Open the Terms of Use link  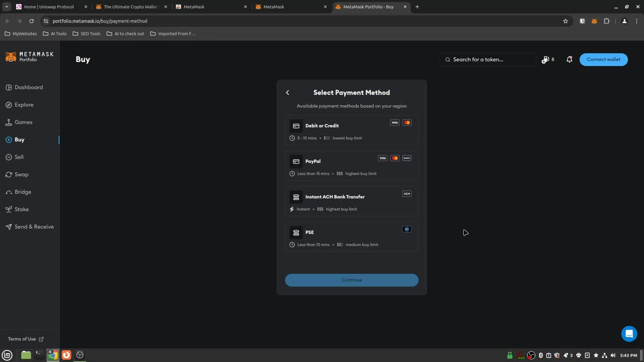pyautogui.click(x=26, y=339)
